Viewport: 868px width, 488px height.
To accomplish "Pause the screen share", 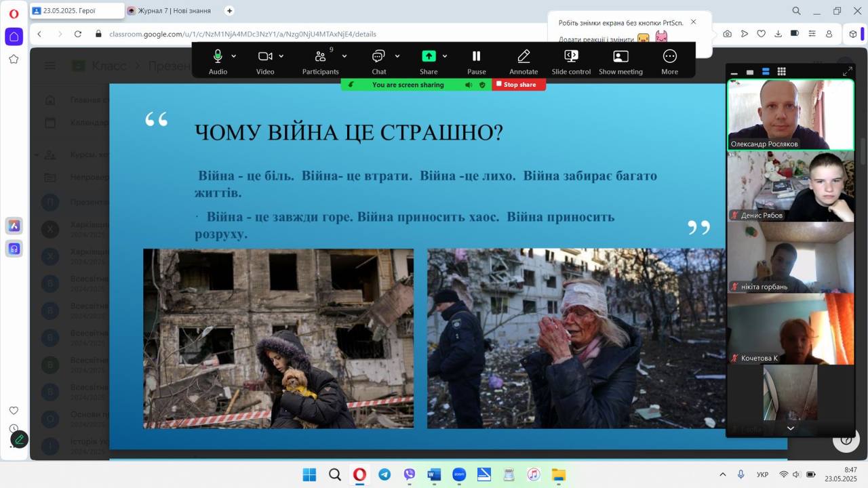I will click(477, 62).
